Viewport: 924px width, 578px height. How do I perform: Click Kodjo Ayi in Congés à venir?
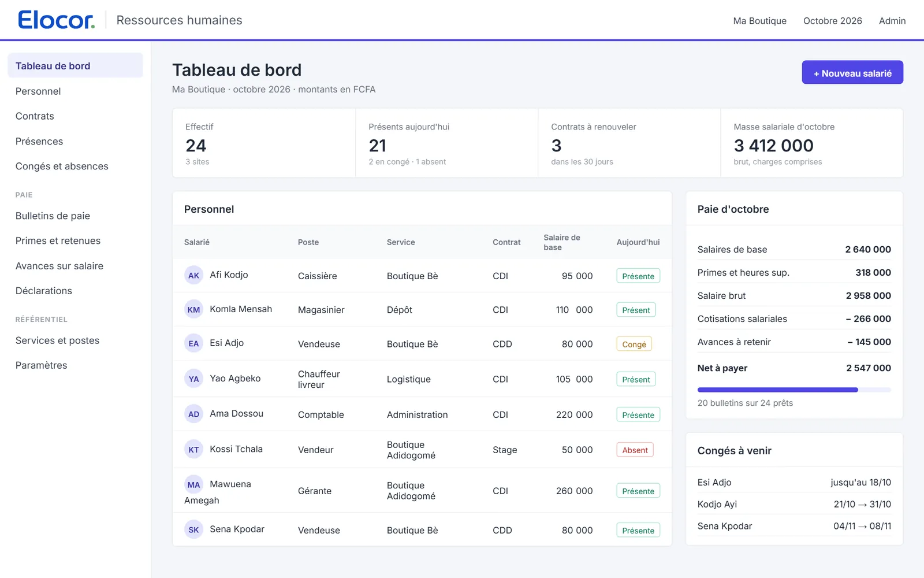(717, 504)
